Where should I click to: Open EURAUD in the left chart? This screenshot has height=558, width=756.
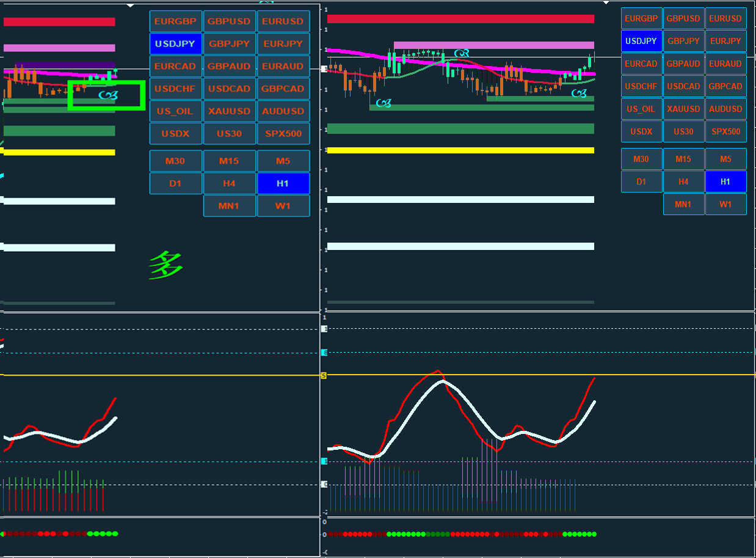[283, 66]
